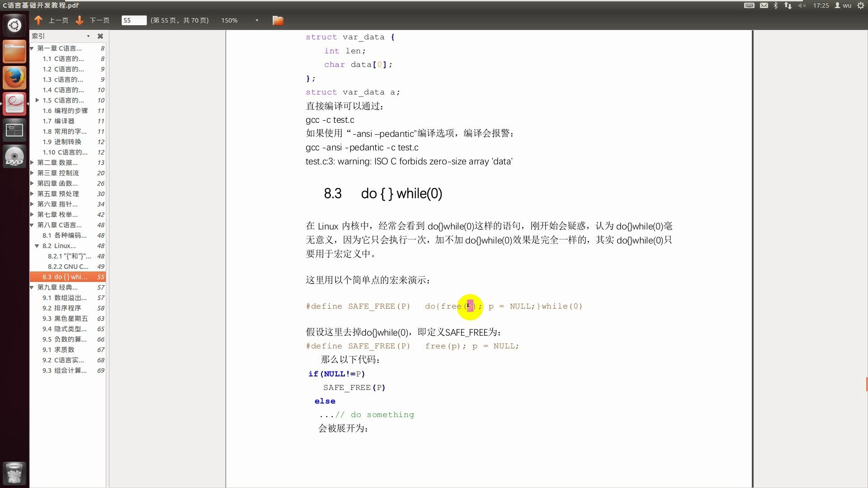Open Firefox from the launcher
This screenshot has height=488, width=868.
(14, 78)
